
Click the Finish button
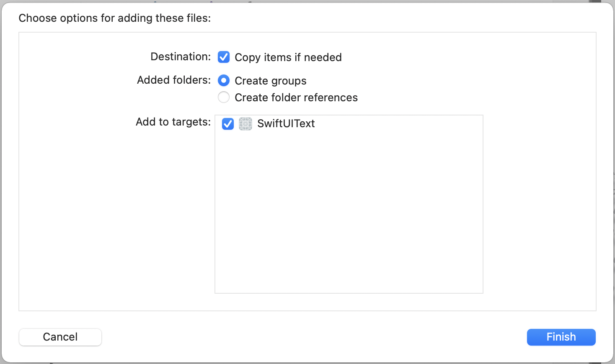[561, 337]
